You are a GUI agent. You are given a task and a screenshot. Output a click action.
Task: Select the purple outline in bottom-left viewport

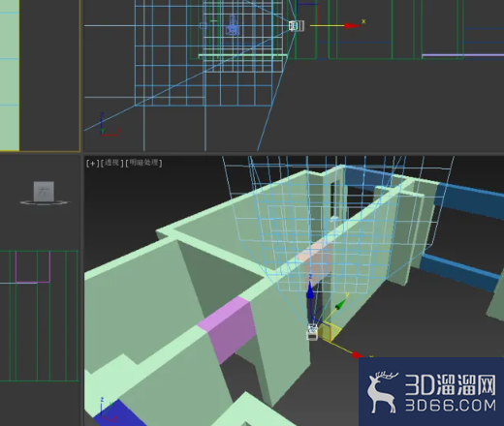[x=33, y=267]
